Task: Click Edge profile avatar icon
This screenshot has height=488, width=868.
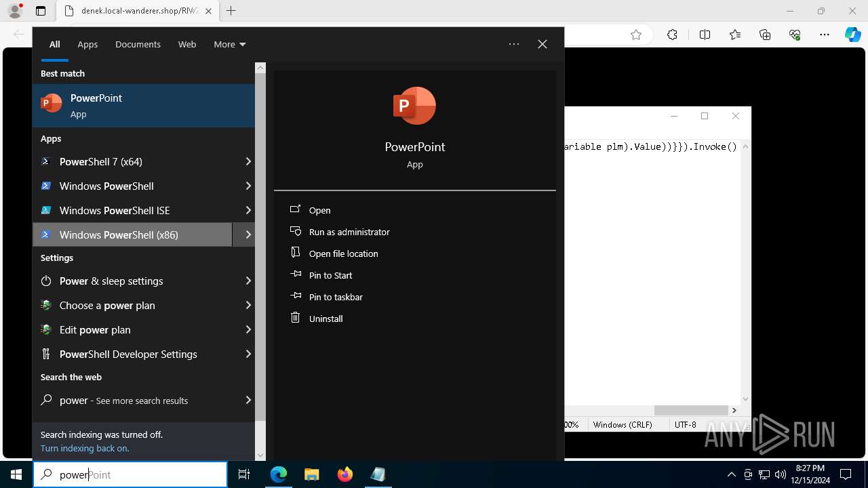Action: click(15, 11)
